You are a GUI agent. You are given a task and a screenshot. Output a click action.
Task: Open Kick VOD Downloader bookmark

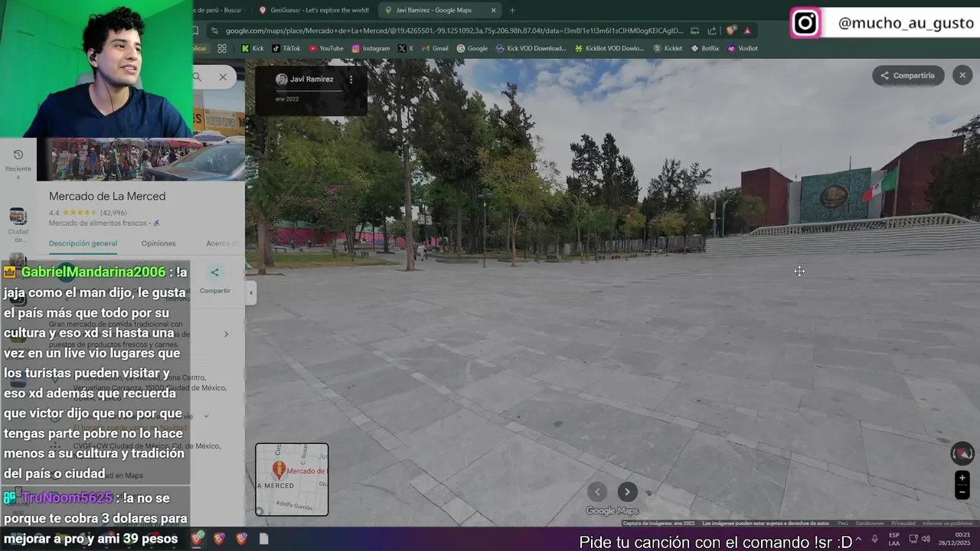531,48
